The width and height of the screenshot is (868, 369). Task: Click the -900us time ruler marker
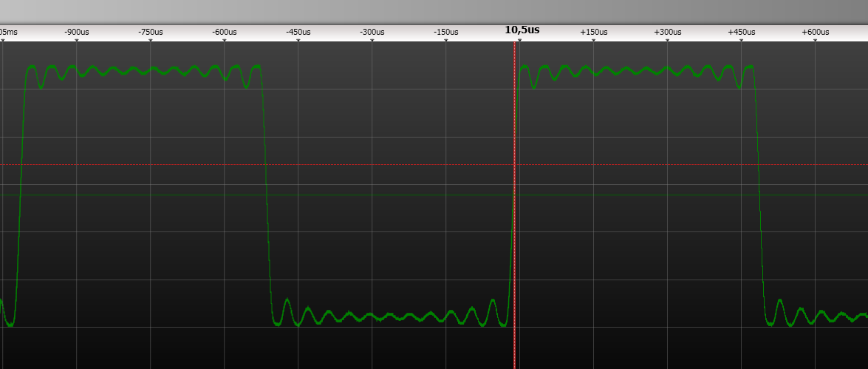point(76,32)
